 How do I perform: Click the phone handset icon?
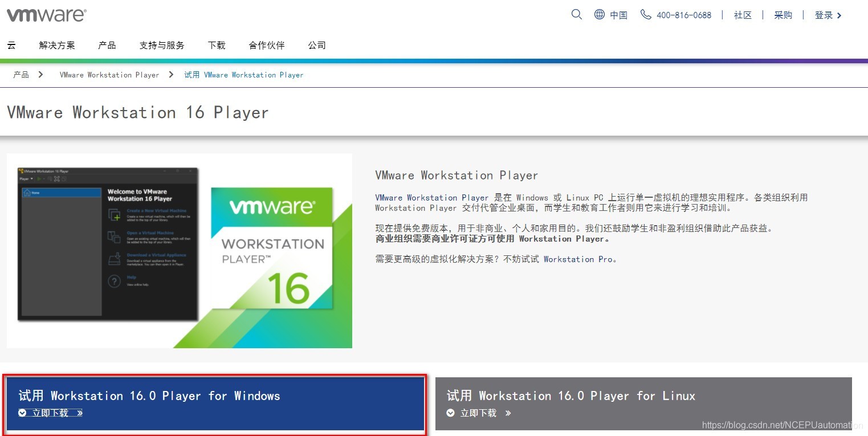tap(646, 15)
